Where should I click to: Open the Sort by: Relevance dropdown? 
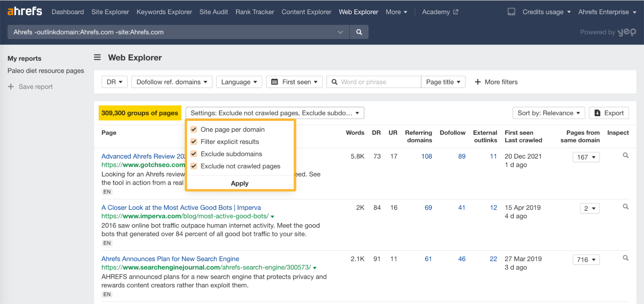tap(549, 113)
